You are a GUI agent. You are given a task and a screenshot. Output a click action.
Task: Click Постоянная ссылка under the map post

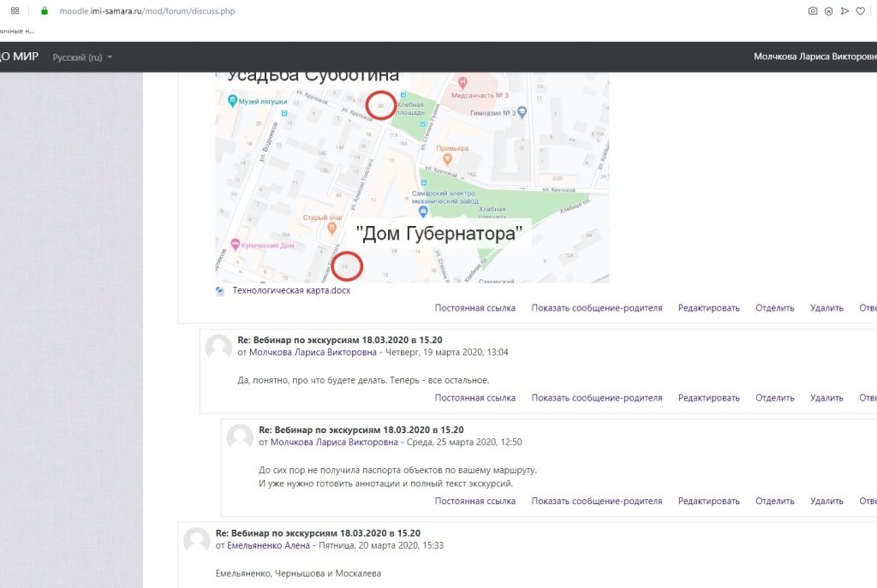[474, 308]
